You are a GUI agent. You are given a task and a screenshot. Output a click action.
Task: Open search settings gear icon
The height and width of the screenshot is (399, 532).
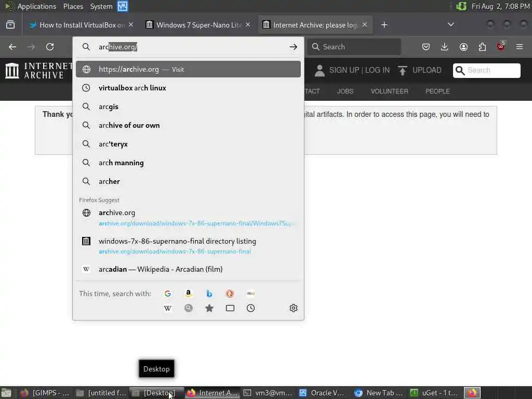coord(294,308)
